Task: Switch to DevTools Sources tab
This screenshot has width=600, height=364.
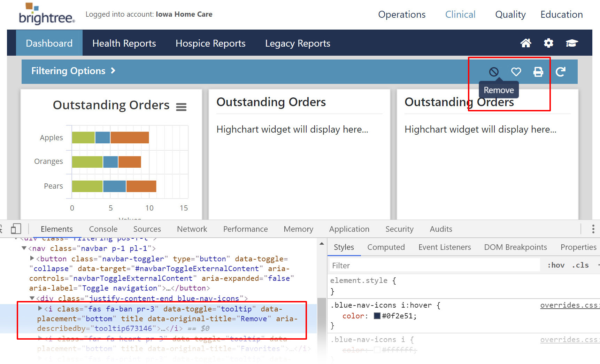Action: click(147, 229)
